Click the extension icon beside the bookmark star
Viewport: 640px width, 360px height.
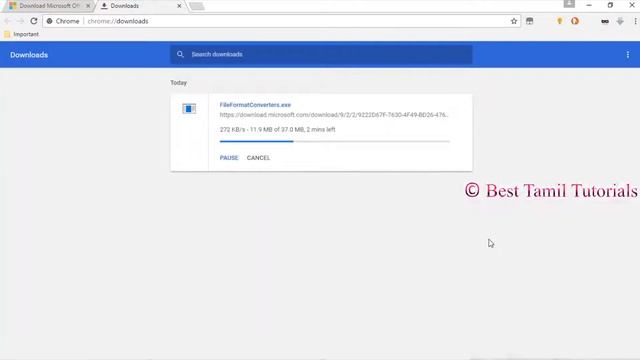[529, 21]
